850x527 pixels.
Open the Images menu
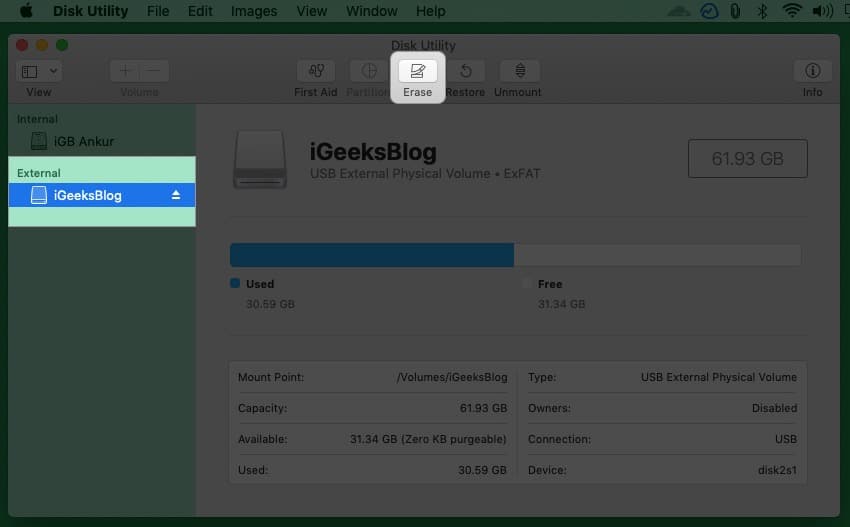tap(254, 11)
